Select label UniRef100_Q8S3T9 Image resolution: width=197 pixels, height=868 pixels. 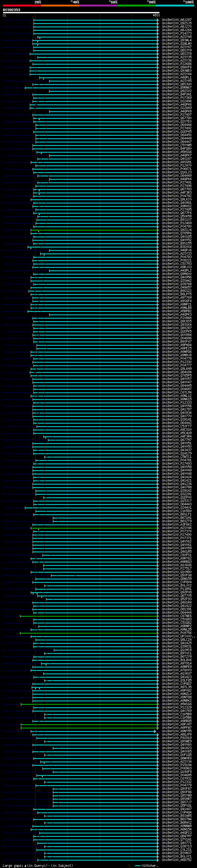click(x=177, y=50)
